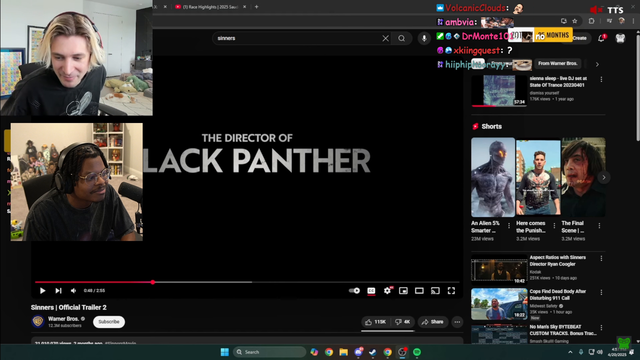The width and height of the screenshot is (640, 360).
Task: Open options for 'An Alien 5% Smarter' short
Action: (x=509, y=225)
